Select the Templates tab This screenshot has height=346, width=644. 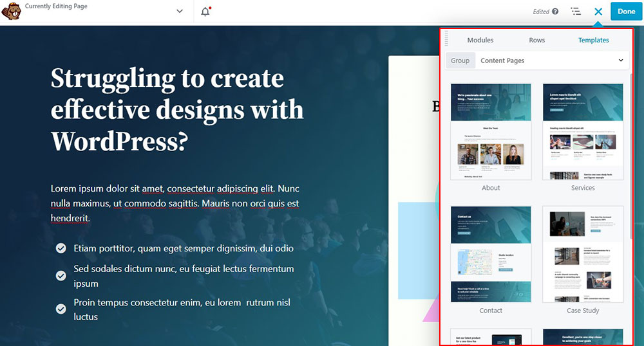point(594,40)
